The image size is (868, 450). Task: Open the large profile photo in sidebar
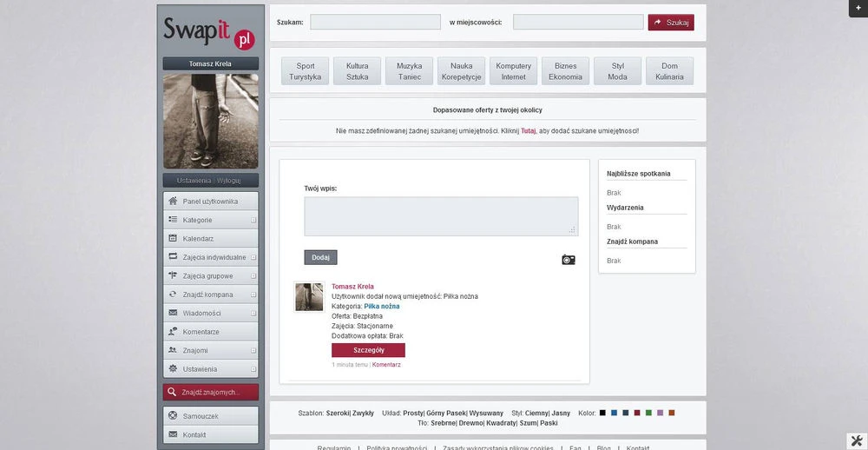[210, 122]
